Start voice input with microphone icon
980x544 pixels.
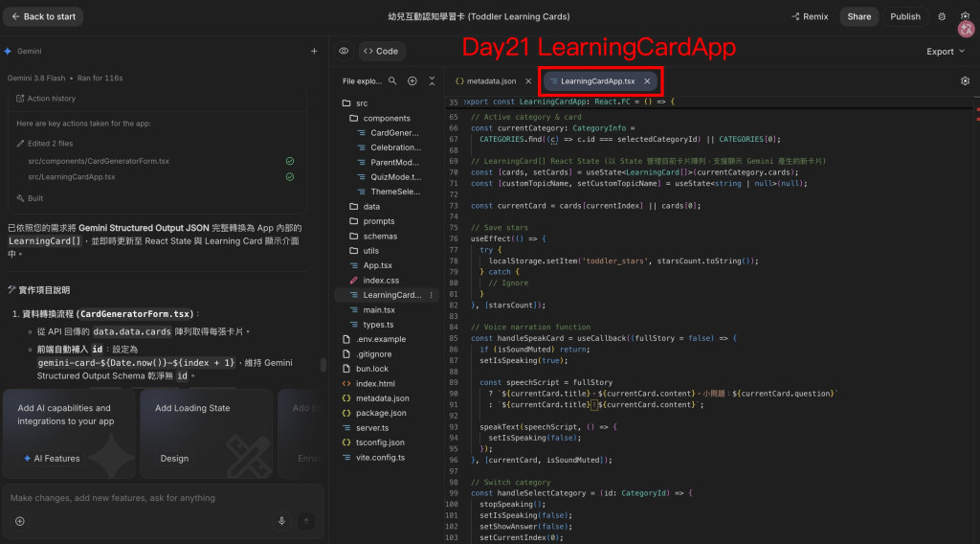pyautogui.click(x=281, y=521)
